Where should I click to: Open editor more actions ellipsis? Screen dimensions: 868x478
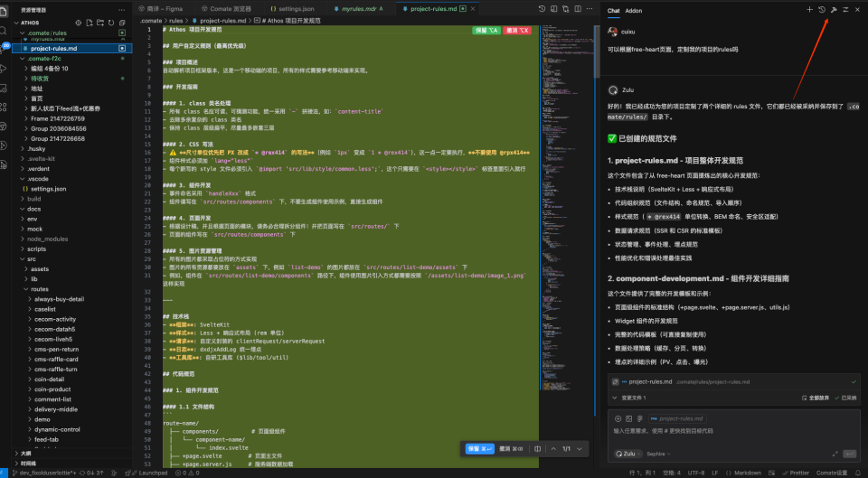tap(590, 9)
